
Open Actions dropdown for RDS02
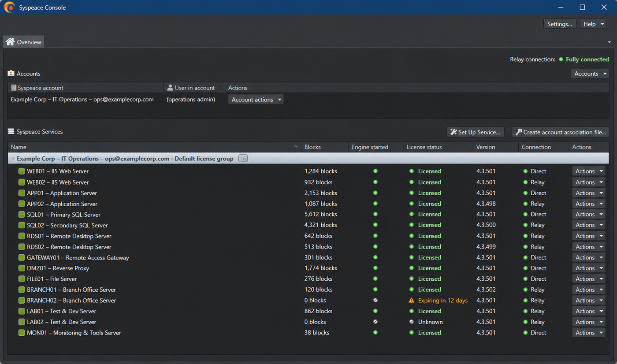pos(588,247)
